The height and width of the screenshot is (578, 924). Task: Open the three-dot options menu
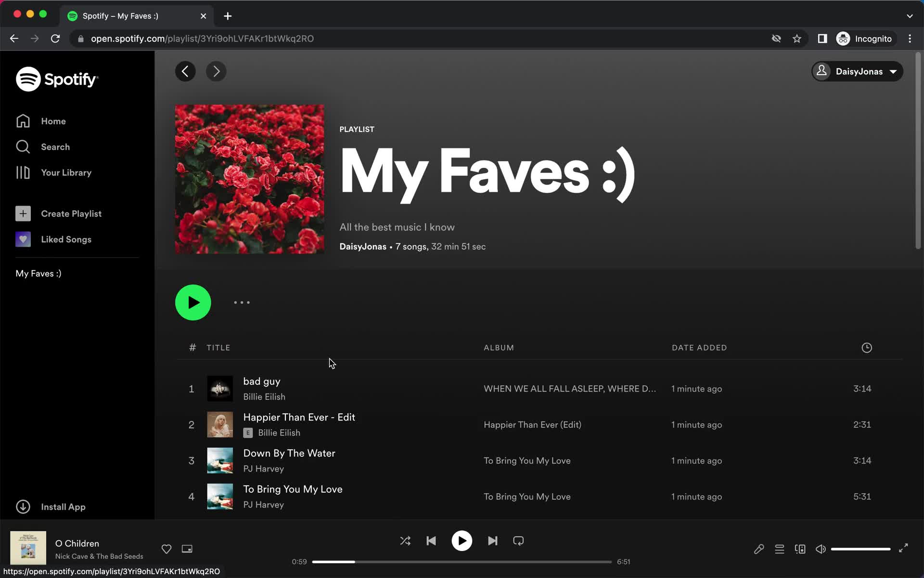point(242,302)
